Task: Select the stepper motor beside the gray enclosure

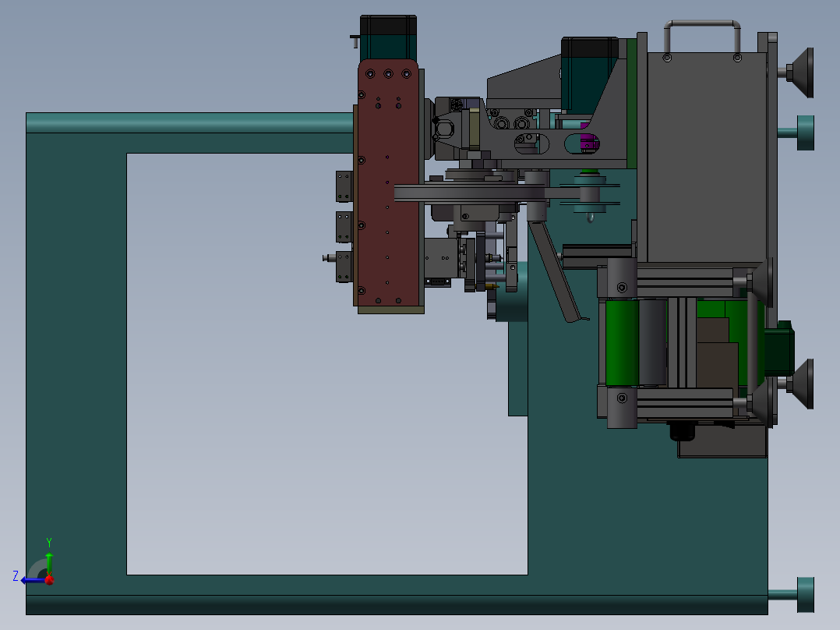Action: (x=589, y=74)
